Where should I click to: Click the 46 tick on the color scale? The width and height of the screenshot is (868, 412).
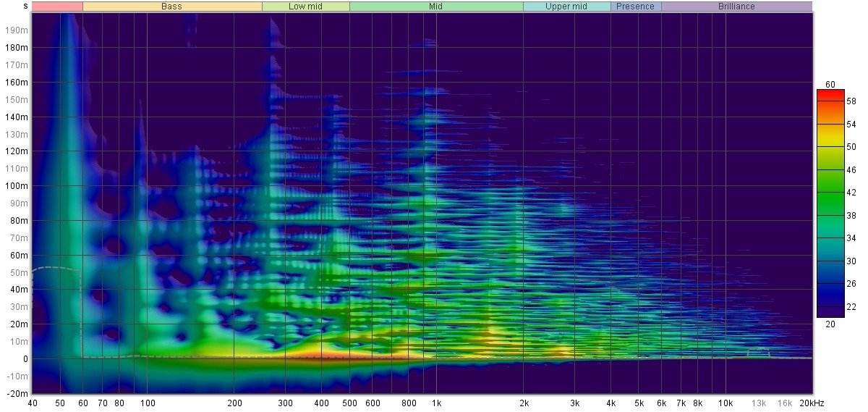coord(851,169)
